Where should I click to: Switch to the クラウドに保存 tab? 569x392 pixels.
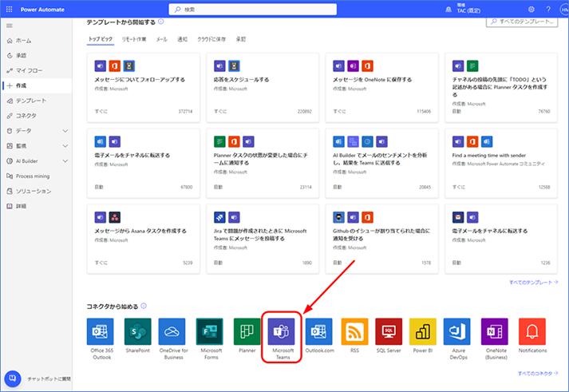click(211, 39)
